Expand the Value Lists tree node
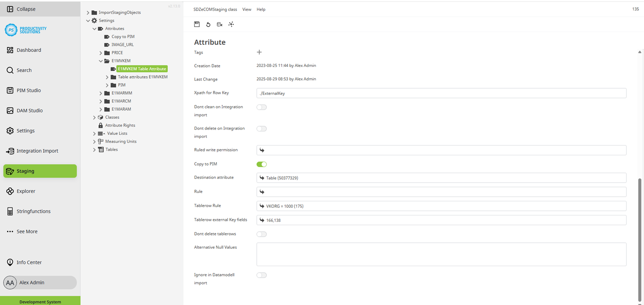644x305 pixels. tap(95, 134)
